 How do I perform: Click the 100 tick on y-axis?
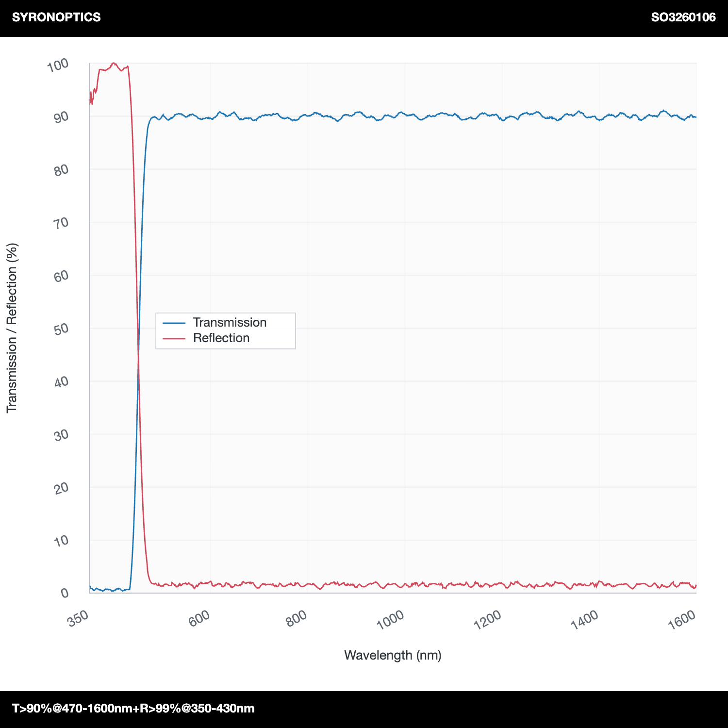coord(58,65)
